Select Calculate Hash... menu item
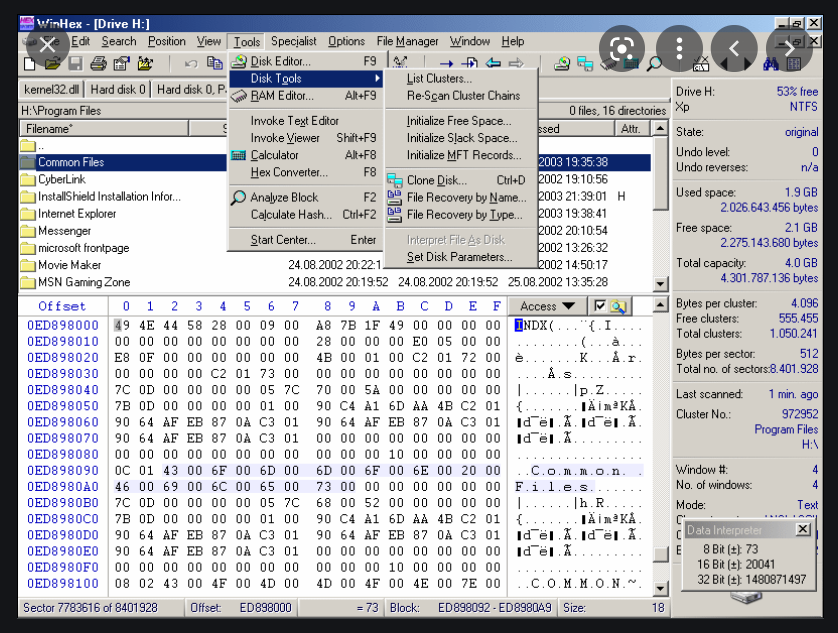 (x=306, y=214)
